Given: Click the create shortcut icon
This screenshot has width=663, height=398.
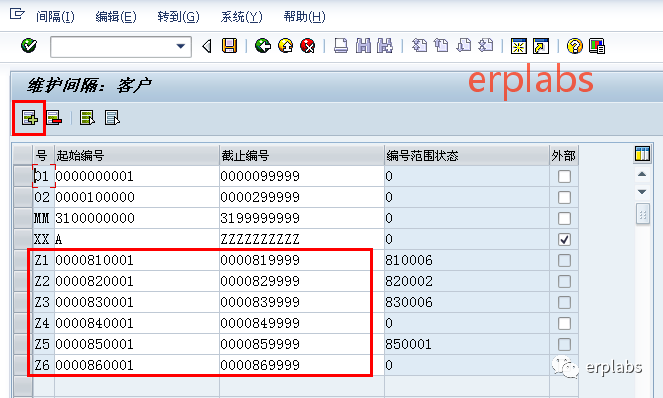Looking at the screenshot, I should [x=541, y=46].
